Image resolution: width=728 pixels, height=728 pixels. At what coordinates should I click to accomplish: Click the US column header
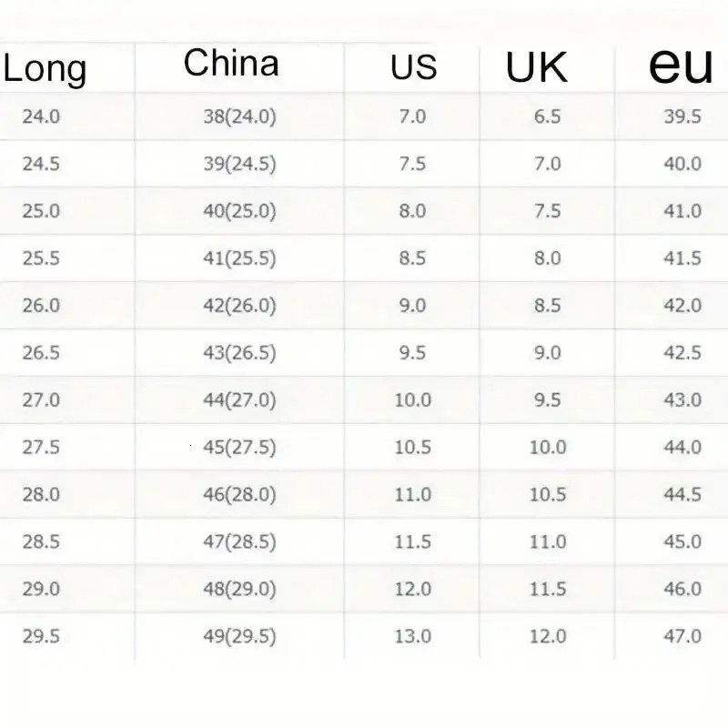(413, 67)
